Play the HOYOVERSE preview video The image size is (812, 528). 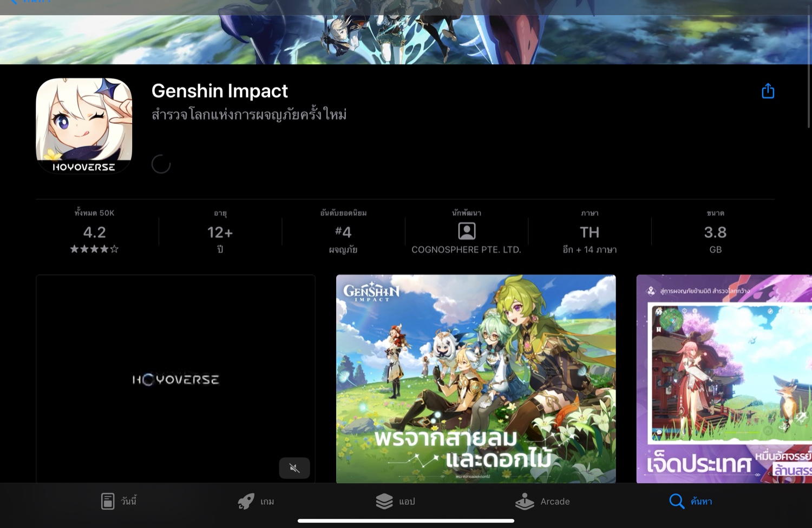175,379
